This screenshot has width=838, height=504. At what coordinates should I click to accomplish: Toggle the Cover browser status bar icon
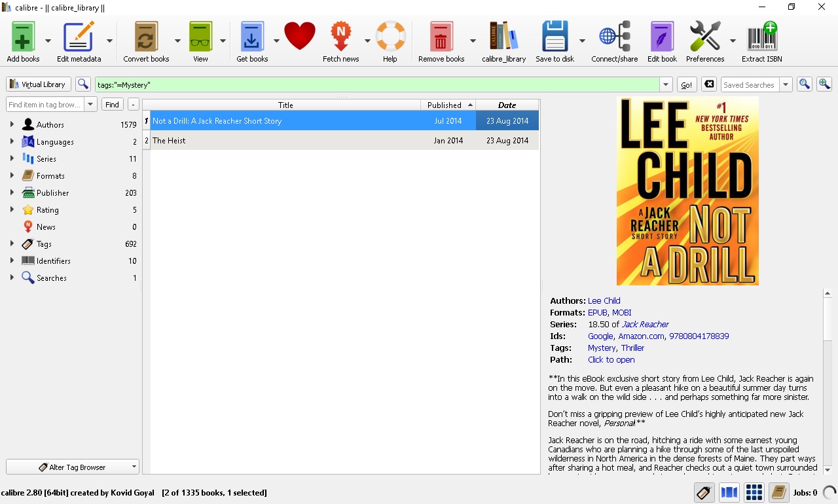729,493
